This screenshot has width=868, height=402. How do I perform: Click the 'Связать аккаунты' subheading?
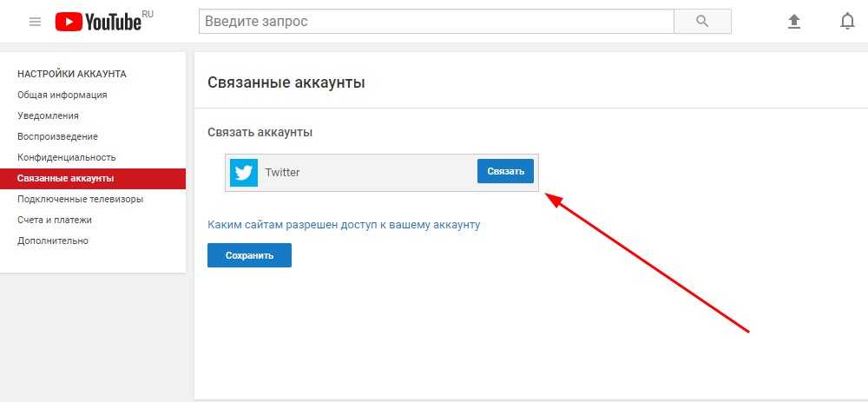click(x=260, y=133)
